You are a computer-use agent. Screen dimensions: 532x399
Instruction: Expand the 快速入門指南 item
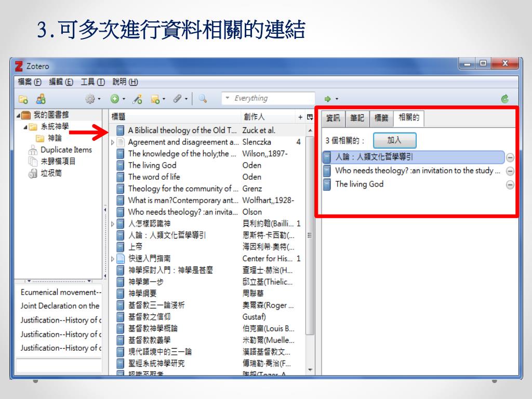pos(113,259)
